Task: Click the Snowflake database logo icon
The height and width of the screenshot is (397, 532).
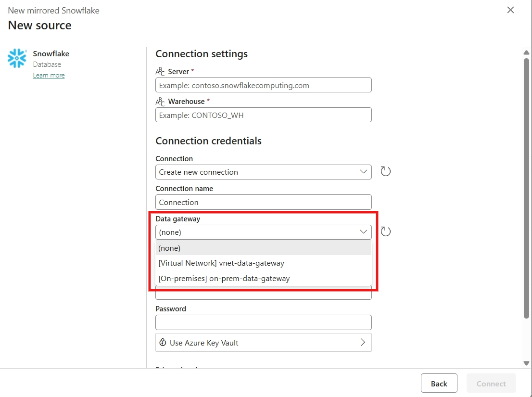Action: click(x=17, y=58)
